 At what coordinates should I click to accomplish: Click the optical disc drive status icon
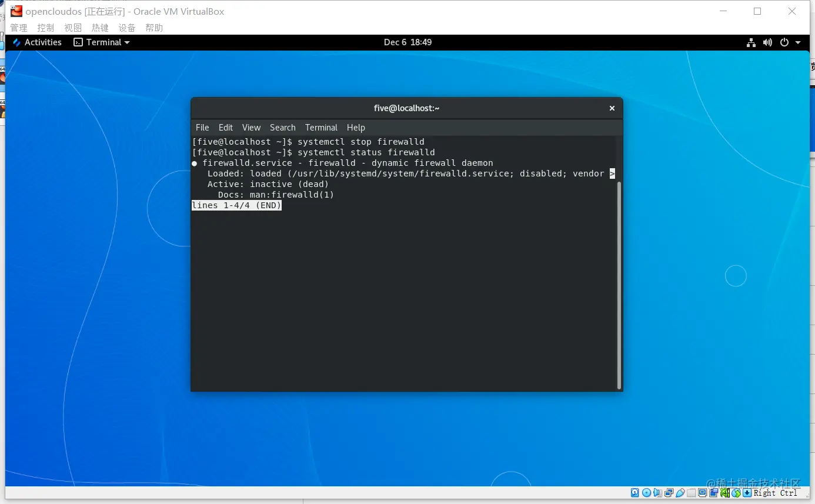tap(646, 493)
